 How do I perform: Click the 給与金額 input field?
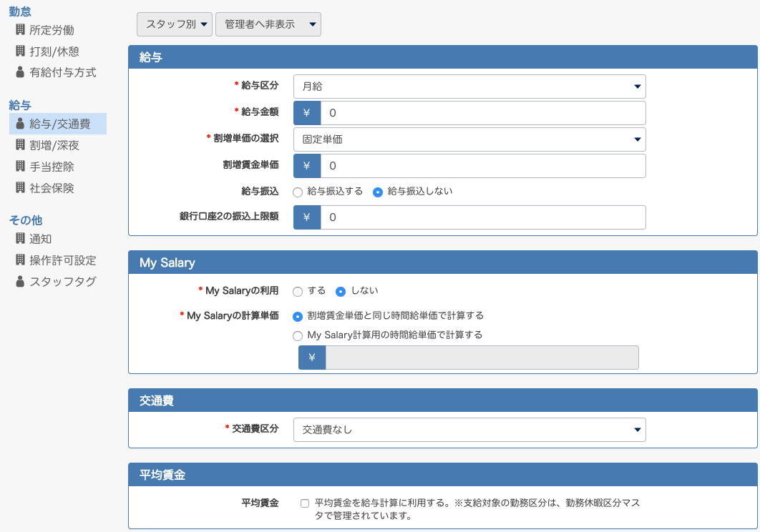point(483,113)
